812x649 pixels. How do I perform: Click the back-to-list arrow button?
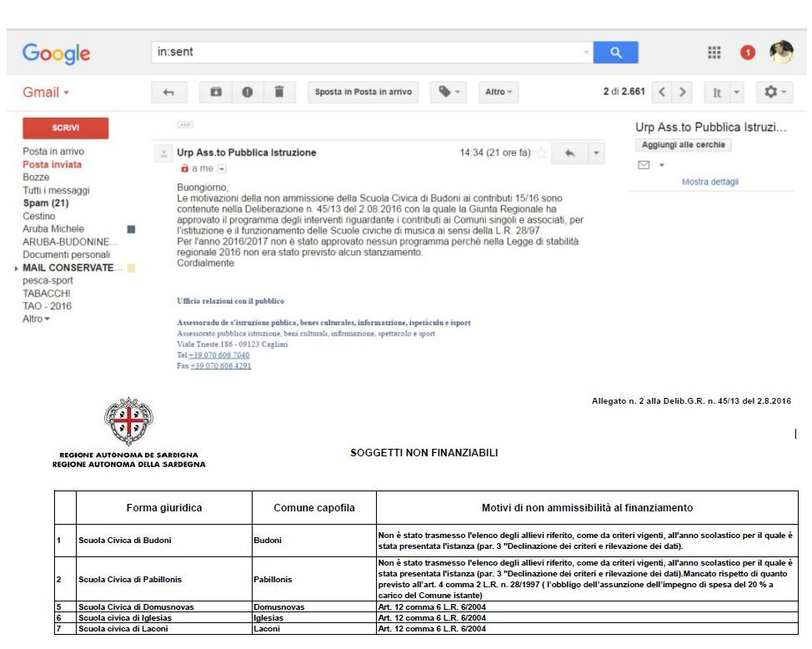pyautogui.click(x=169, y=93)
